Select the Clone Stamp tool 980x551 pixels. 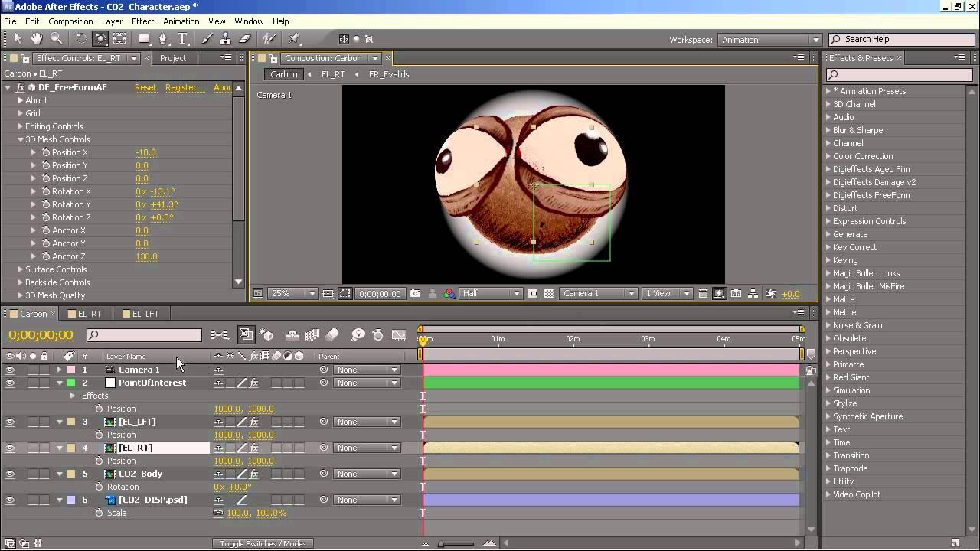pos(226,38)
